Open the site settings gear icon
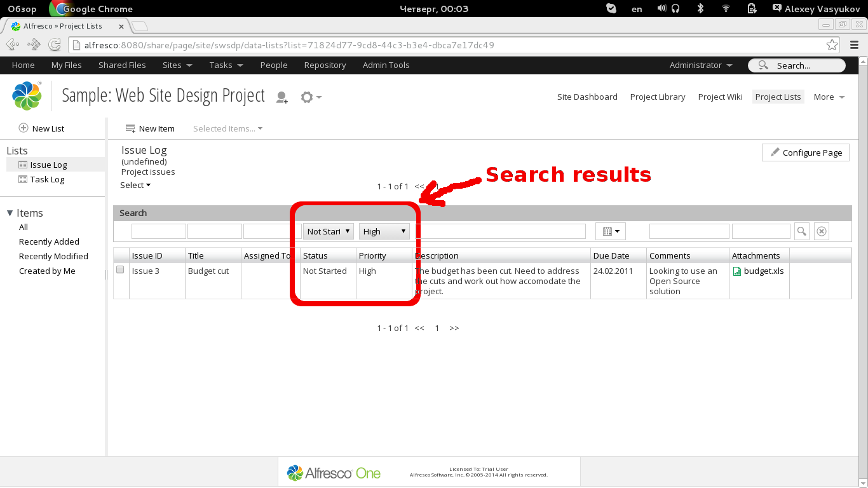The width and height of the screenshot is (868, 488). [x=310, y=97]
